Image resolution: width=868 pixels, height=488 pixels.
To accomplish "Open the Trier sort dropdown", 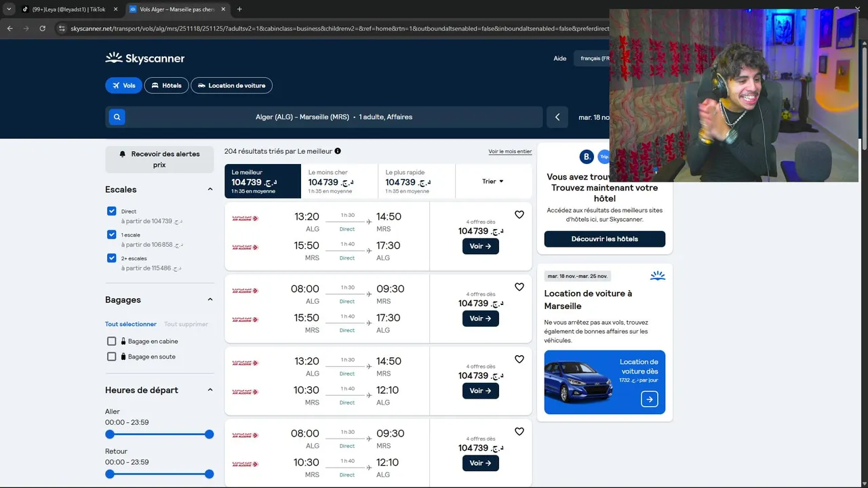I will pyautogui.click(x=493, y=181).
